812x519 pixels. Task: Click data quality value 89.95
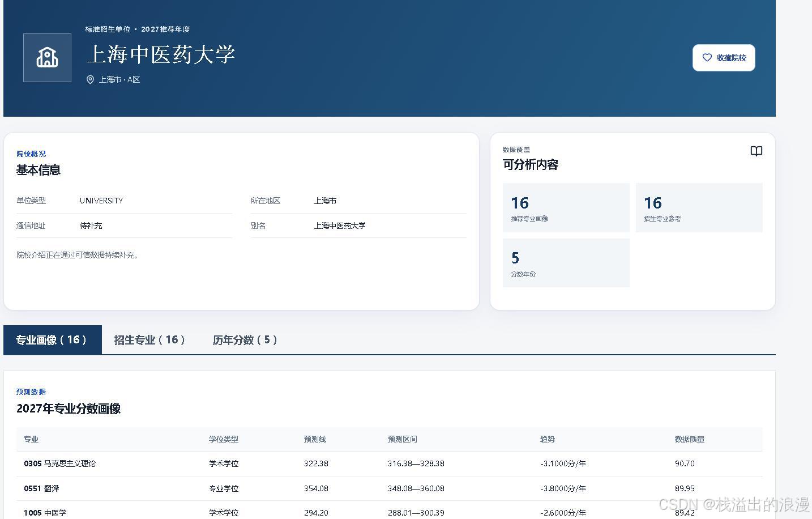tap(685, 488)
